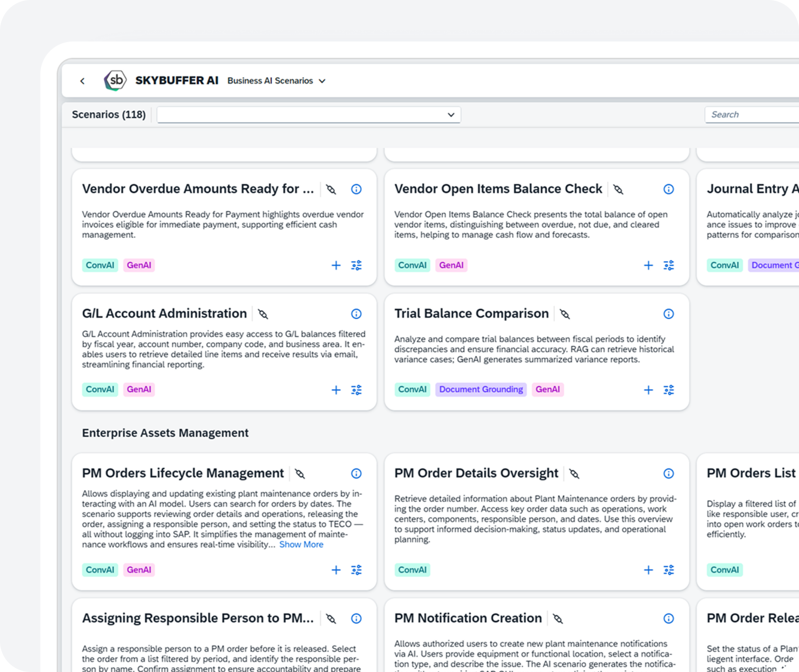Add PM Order Details Oversight with plus
This screenshot has height=672, width=799.
point(648,570)
